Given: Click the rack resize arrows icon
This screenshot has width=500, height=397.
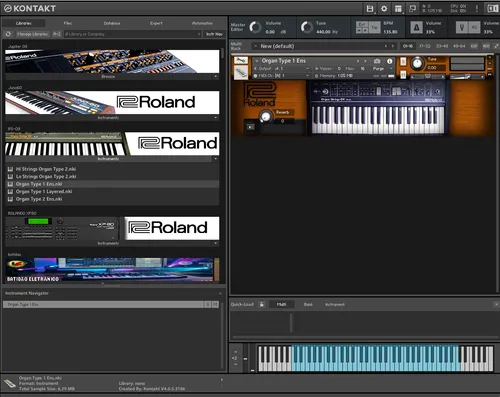Looking at the screenshot, I should coord(496,46).
